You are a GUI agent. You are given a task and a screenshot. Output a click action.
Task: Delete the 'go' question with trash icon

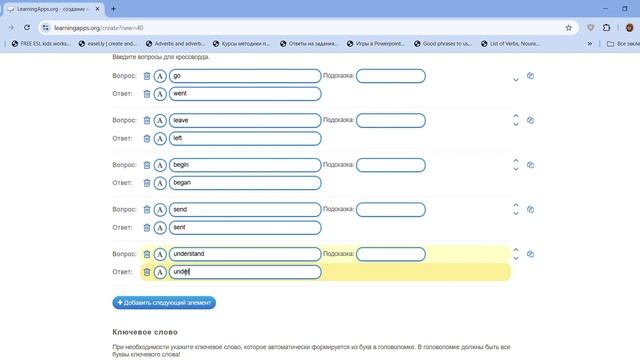click(147, 76)
